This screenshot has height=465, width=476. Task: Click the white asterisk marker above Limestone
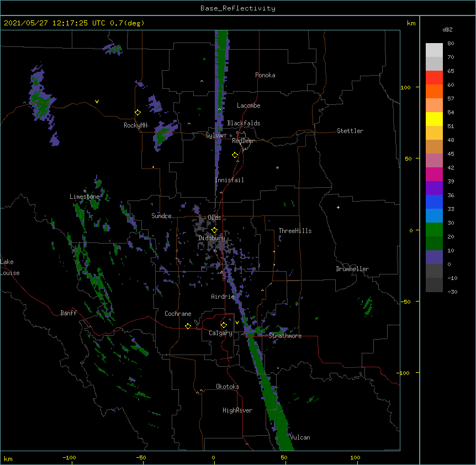coord(84,191)
